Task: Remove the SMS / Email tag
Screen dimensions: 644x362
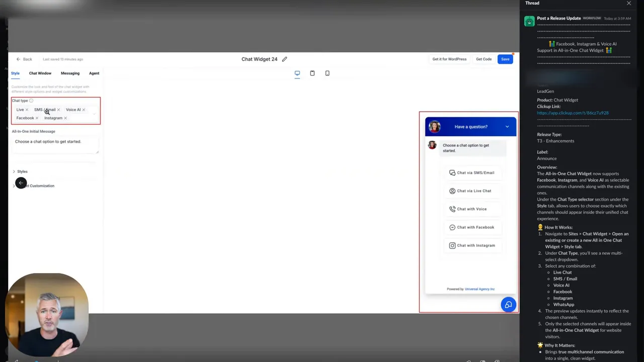Action: click(58, 110)
